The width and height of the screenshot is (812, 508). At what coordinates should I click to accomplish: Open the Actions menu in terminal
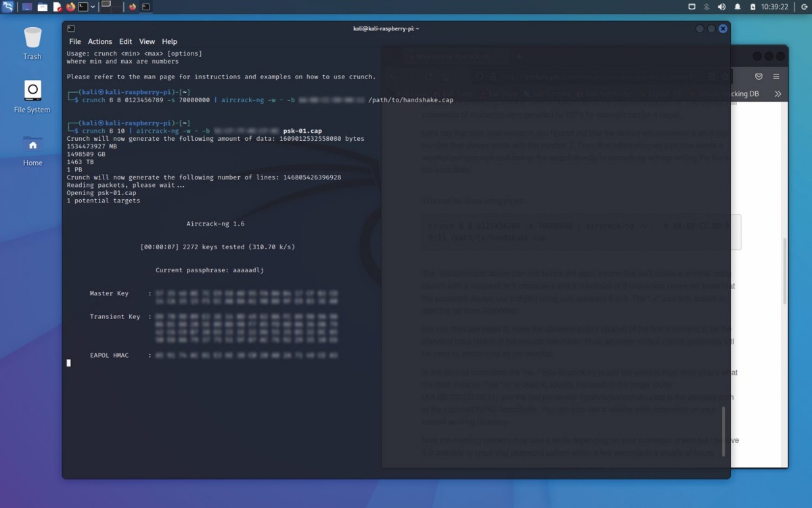tap(100, 41)
